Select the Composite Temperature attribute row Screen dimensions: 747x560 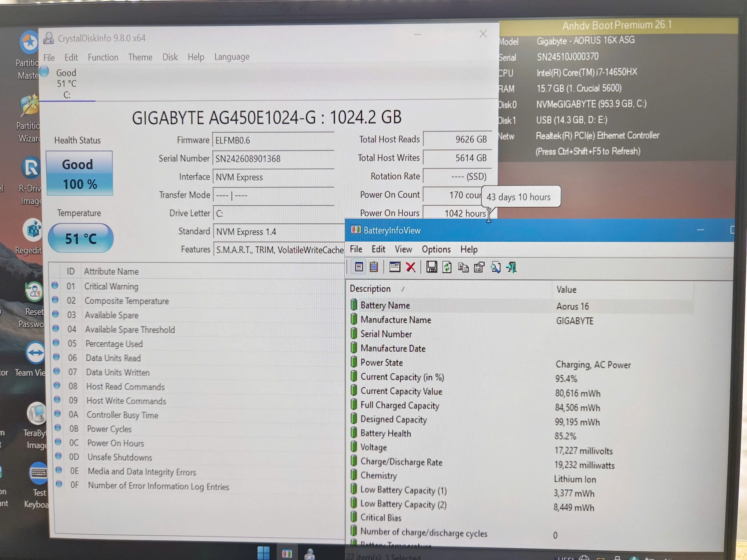[198, 301]
